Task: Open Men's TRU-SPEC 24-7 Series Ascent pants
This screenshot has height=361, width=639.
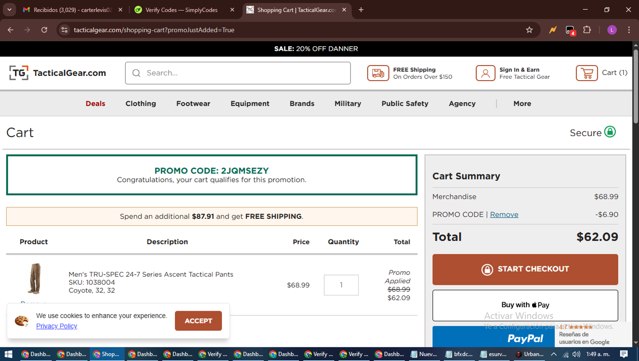Action: [x=151, y=275]
